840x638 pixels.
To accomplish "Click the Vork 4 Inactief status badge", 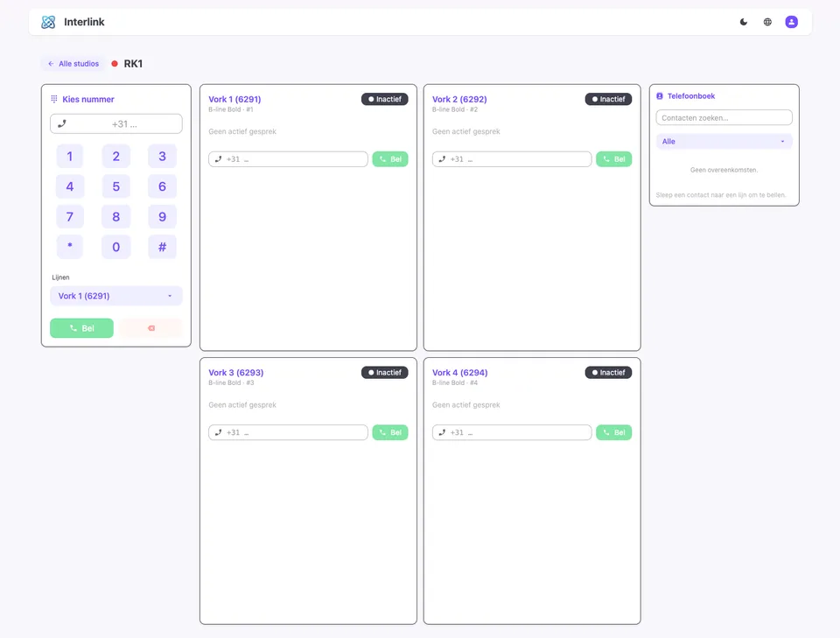I will 609,372.
